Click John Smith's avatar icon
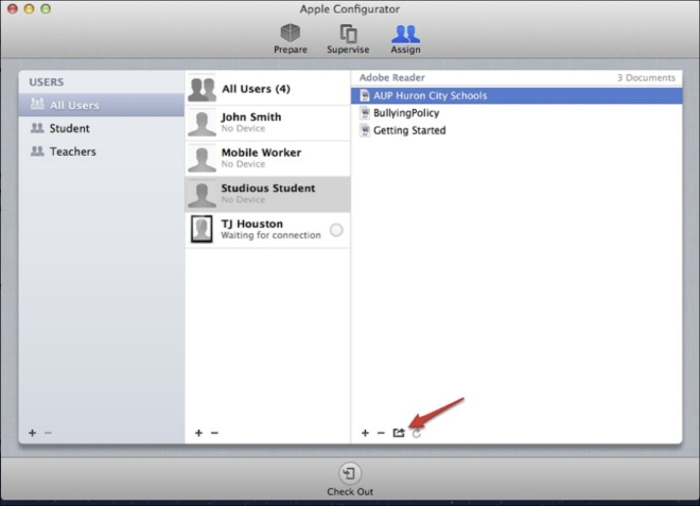 click(x=202, y=123)
